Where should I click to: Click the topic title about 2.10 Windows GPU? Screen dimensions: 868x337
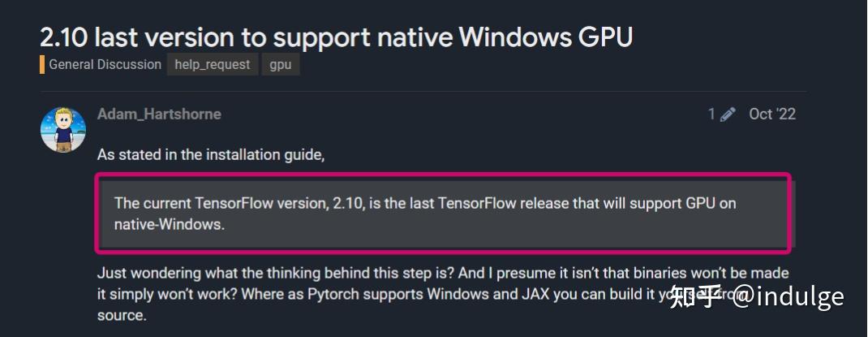tap(336, 37)
